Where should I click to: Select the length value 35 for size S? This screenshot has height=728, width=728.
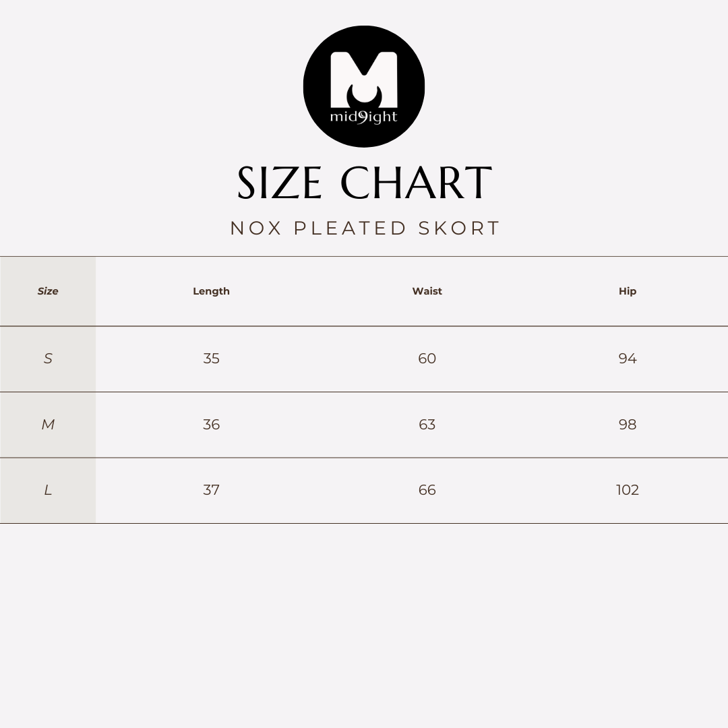tap(211, 359)
